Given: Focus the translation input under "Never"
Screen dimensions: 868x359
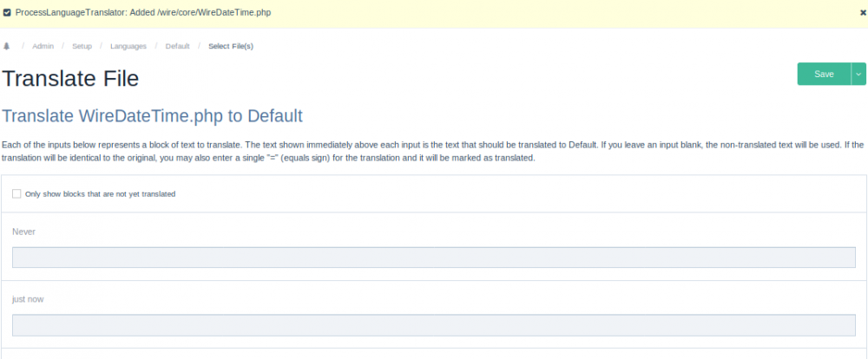Looking at the screenshot, I should coord(434,258).
